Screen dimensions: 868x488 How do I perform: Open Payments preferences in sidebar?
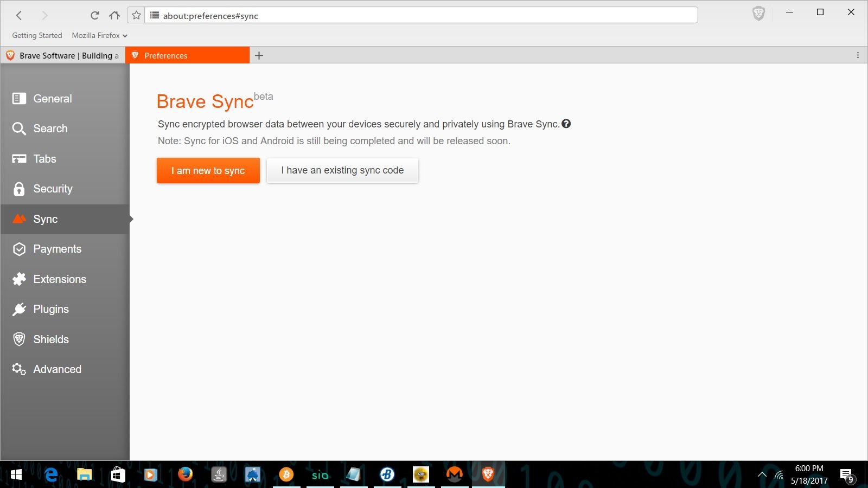[65, 249]
